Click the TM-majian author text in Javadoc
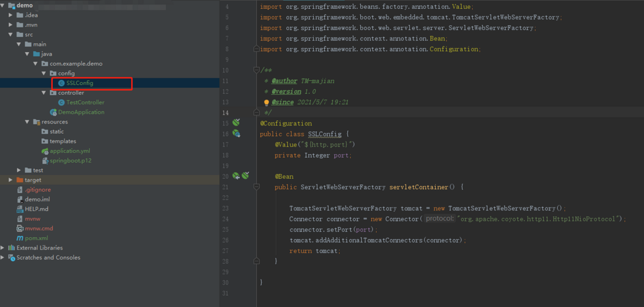 click(317, 81)
